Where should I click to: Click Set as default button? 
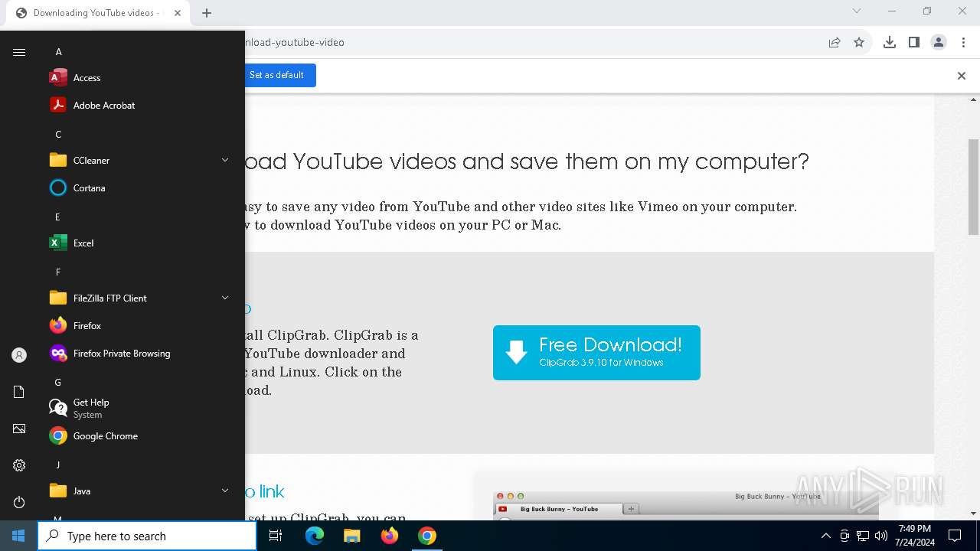pyautogui.click(x=276, y=75)
